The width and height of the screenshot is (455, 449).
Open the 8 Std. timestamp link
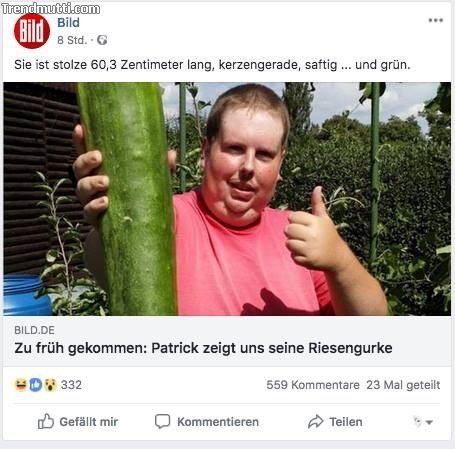(72, 40)
